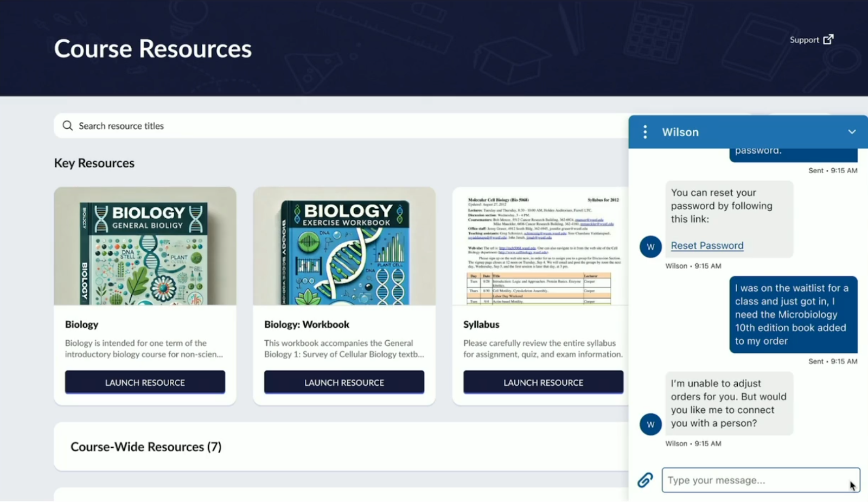Open the Support link in the header

[804, 40]
